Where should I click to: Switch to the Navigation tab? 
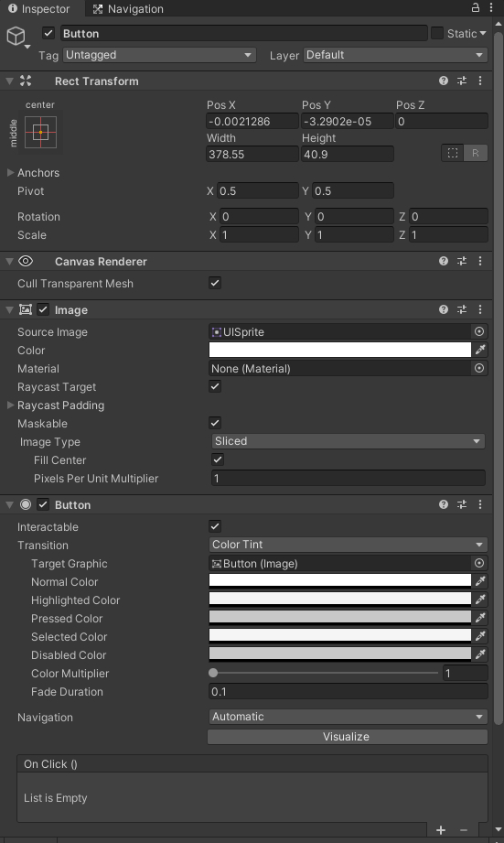tap(128, 8)
